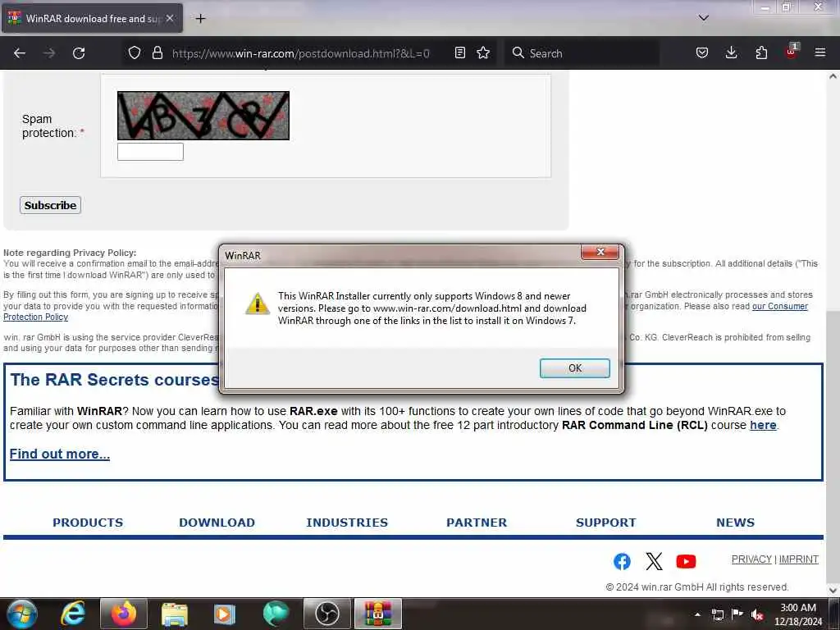Open the Extensions menu

pyautogui.click(x=761, y=52)
